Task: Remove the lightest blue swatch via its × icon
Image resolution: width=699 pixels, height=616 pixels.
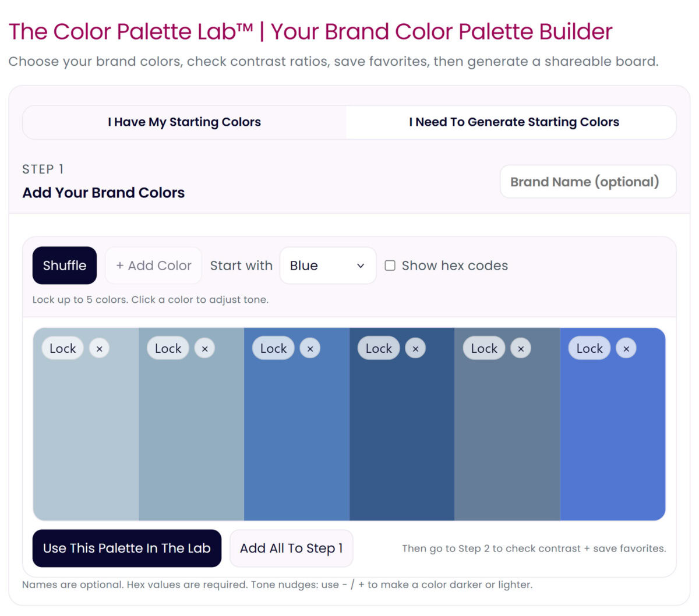Action: 100,348
